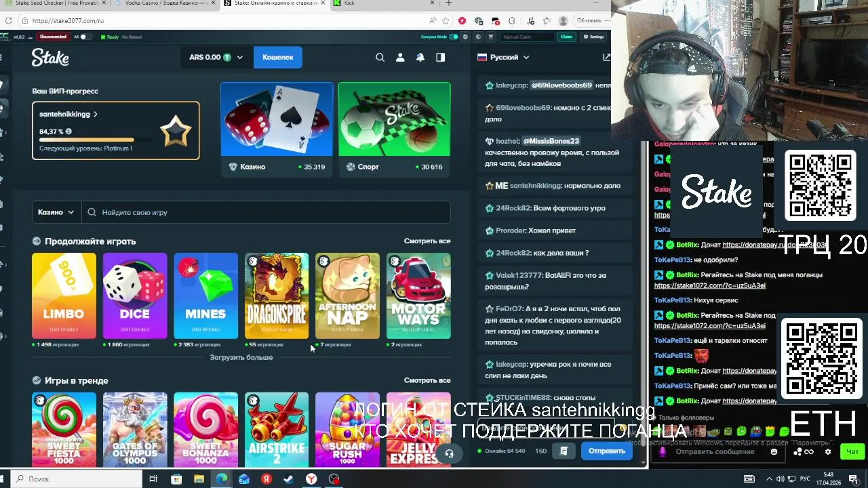This screenshot has width=868, height=488.
Task: Select the Stake: Онлайн-казино tab
Action: (x=275, y=3)
